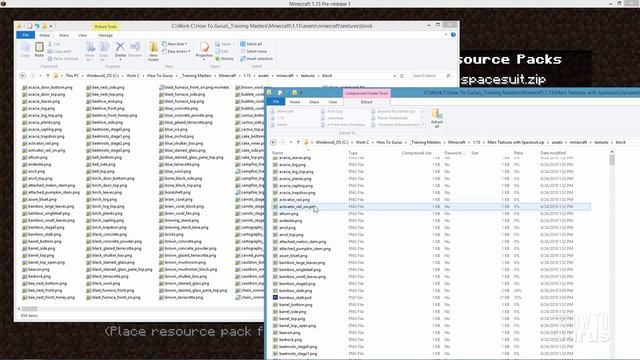This screenshot has height=360, width=640.
Task: Open the File tab in the block window
Action: (25, 35)
